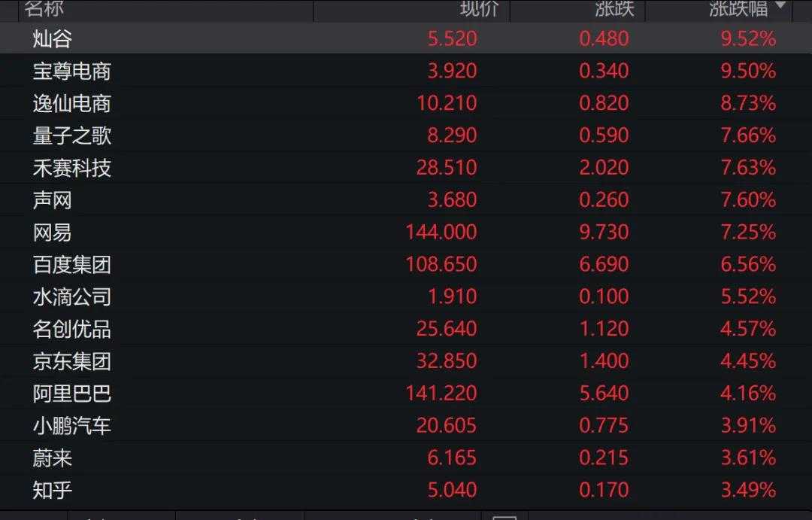Open the 网易 stock entry
This screenshot has height=520, width=812.
pyautogui.click(x=53, y=233)
